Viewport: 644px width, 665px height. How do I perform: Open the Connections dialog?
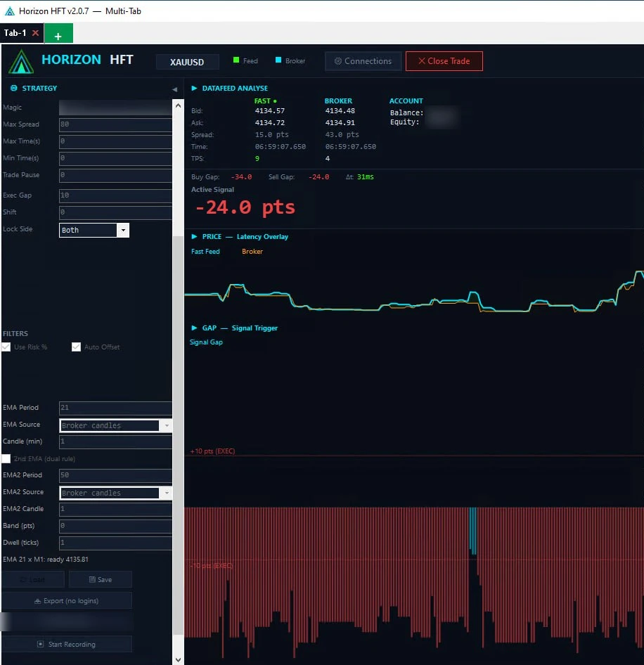click(363, 61)
